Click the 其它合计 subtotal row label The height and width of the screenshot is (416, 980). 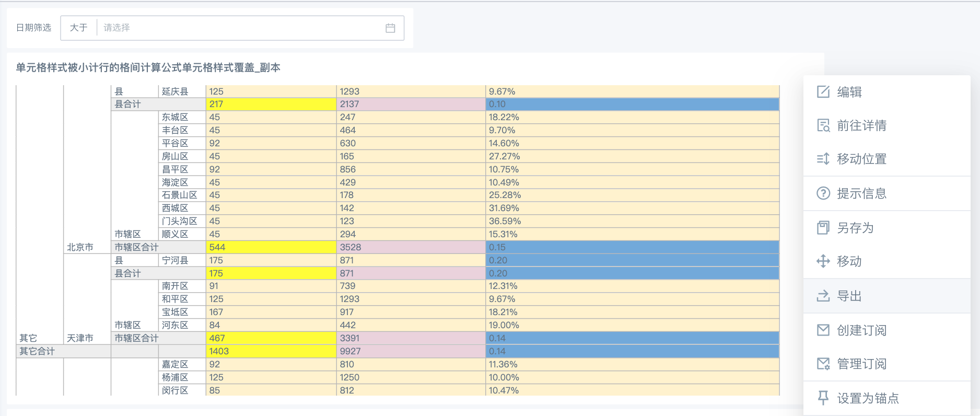coord(37,351)
